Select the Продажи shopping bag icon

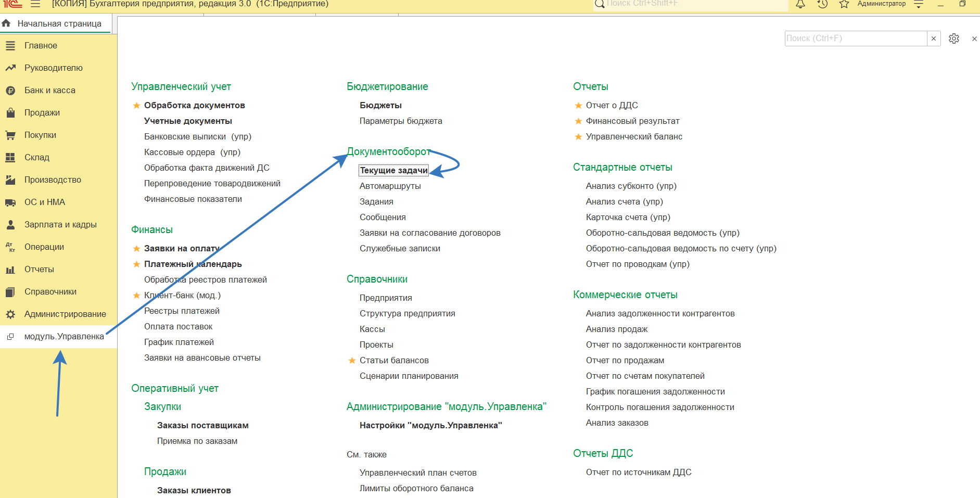click(10, 113)
